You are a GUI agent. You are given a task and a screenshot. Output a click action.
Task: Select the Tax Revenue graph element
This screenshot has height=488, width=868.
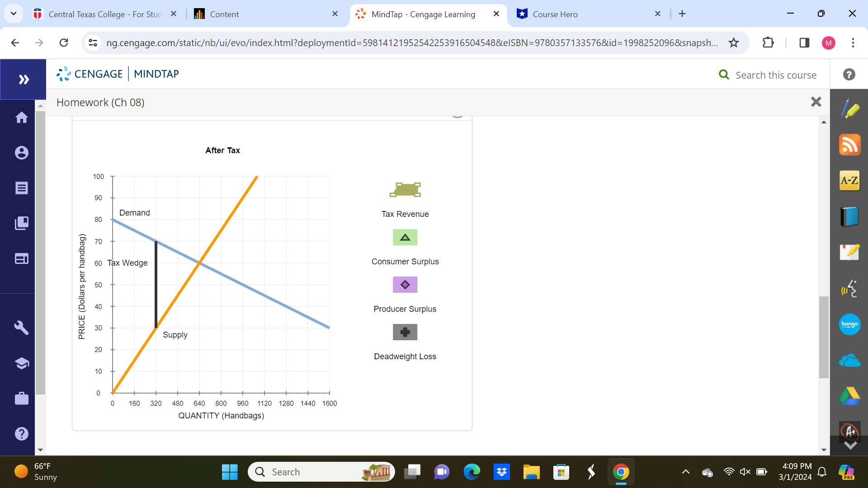[x=405, y=189]
